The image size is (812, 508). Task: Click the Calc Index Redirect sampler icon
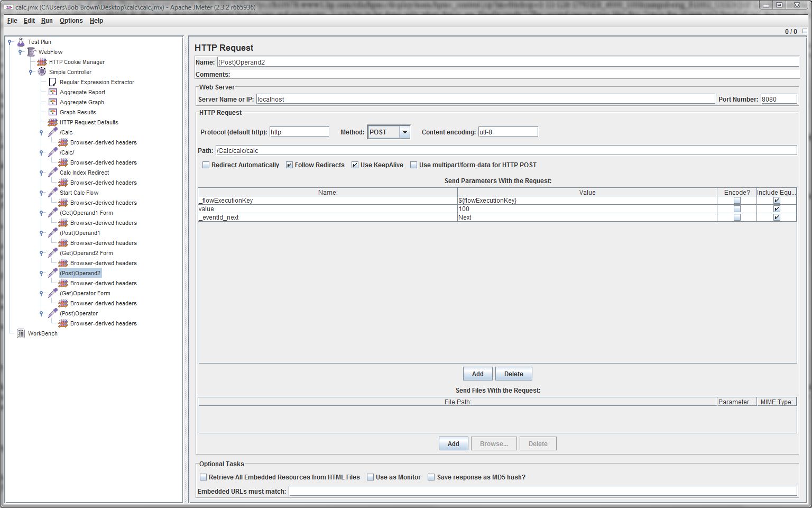click(x=52, y=173)
